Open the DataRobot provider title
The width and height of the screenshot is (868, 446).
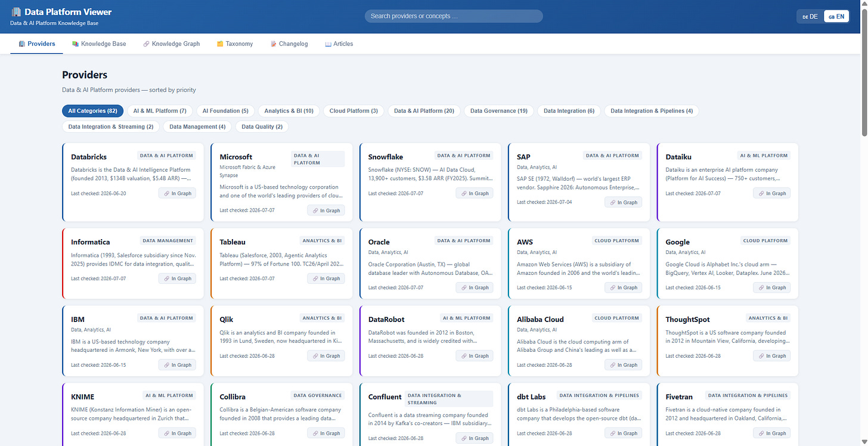pos(387,319)
